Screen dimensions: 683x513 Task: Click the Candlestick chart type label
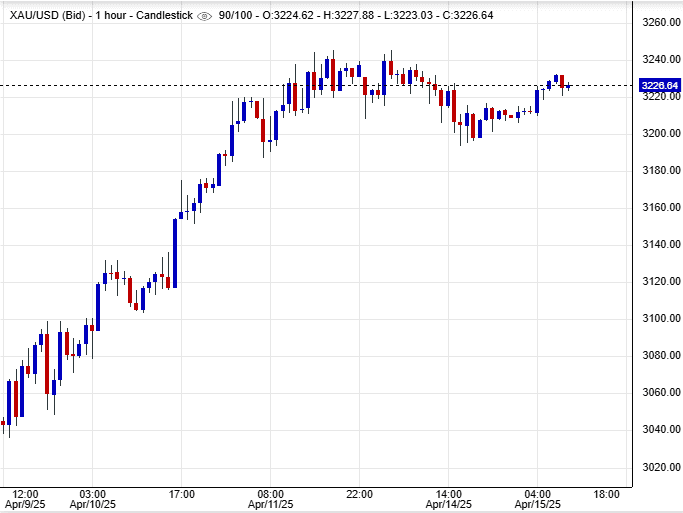pyautogui.click(x=165, y=16)
